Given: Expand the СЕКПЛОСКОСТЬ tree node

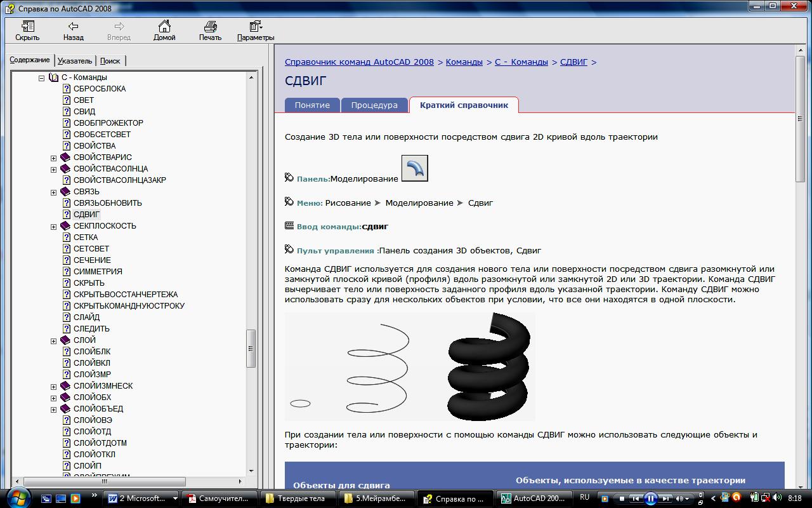Looking at the screenshot, I should click(x=54, y=227).
